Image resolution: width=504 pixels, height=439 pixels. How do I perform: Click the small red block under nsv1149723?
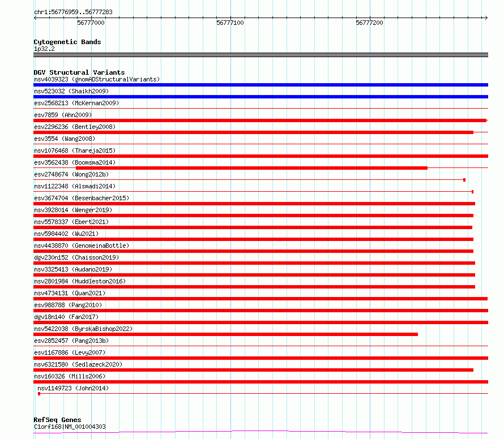39,394
